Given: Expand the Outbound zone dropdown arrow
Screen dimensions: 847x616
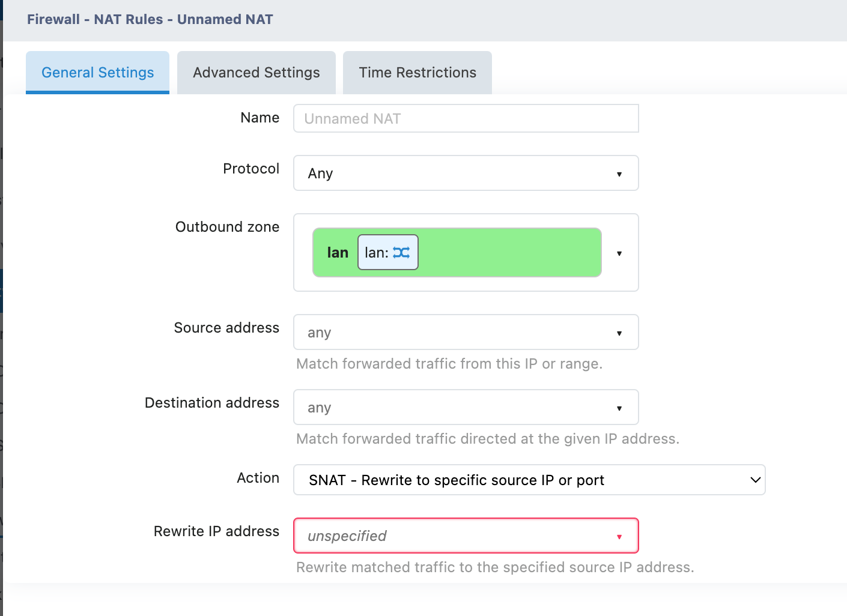Looking at the screenshot, I should (619, 253).
